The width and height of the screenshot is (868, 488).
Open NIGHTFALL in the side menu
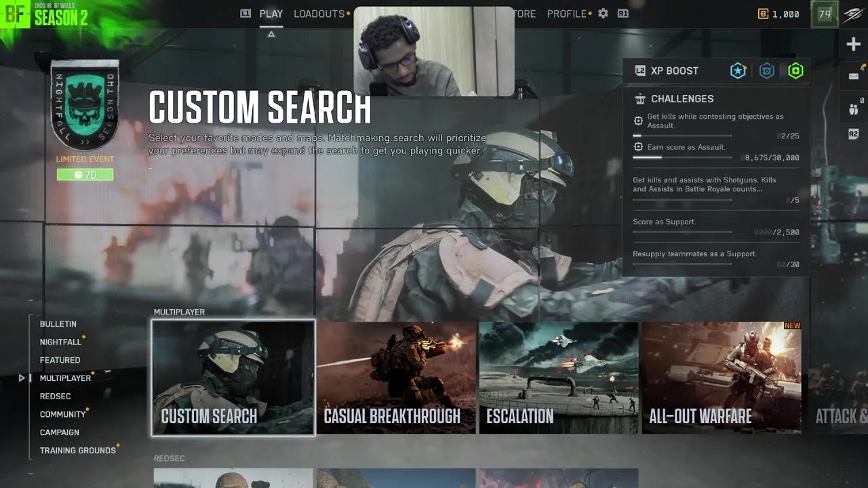tap(60, 342)
